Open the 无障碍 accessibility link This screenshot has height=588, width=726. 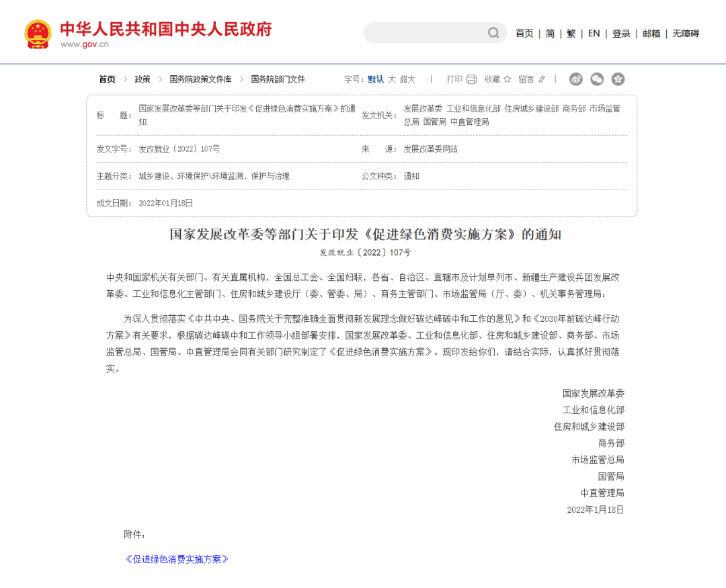pyautogui.click(x=686, y=34)
